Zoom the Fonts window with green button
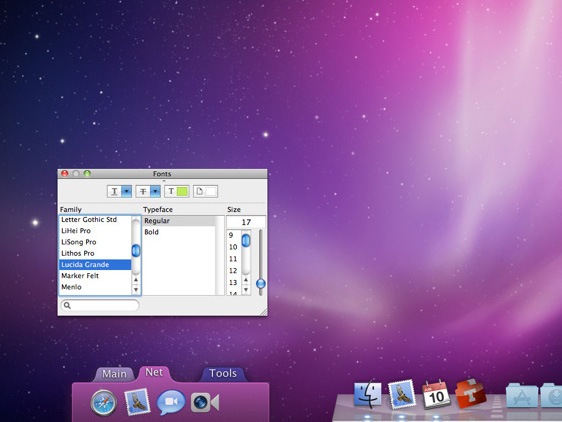The height and width of the screenshot is (422, 562). 87,174
